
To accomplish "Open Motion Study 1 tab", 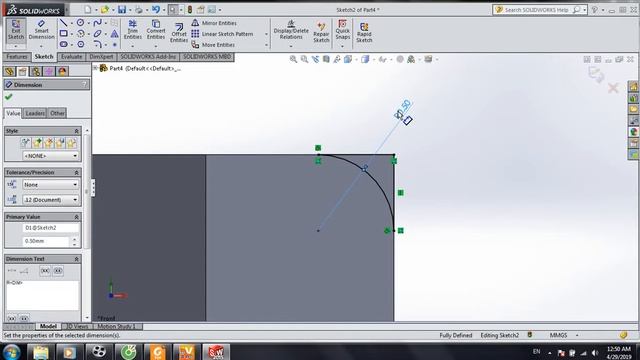I will (x=118, y=326).
